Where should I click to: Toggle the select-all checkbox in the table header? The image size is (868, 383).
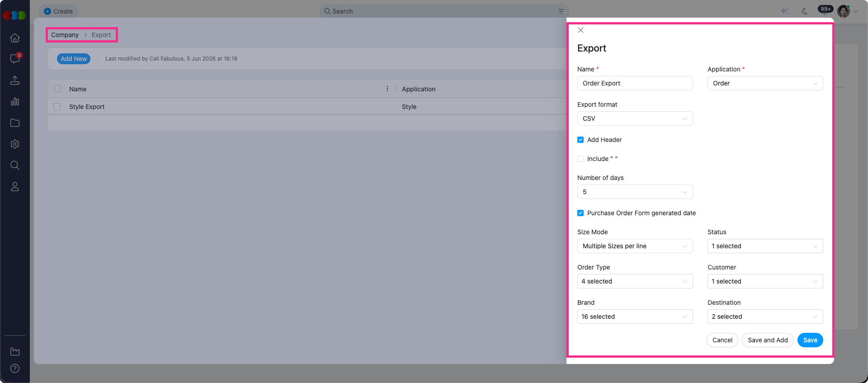pos(57,89)
